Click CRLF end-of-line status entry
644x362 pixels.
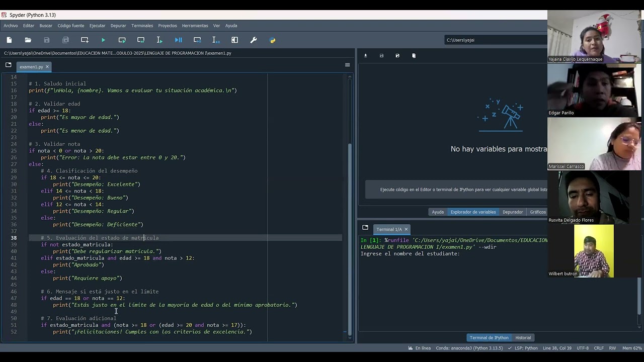tap(599, 348)
